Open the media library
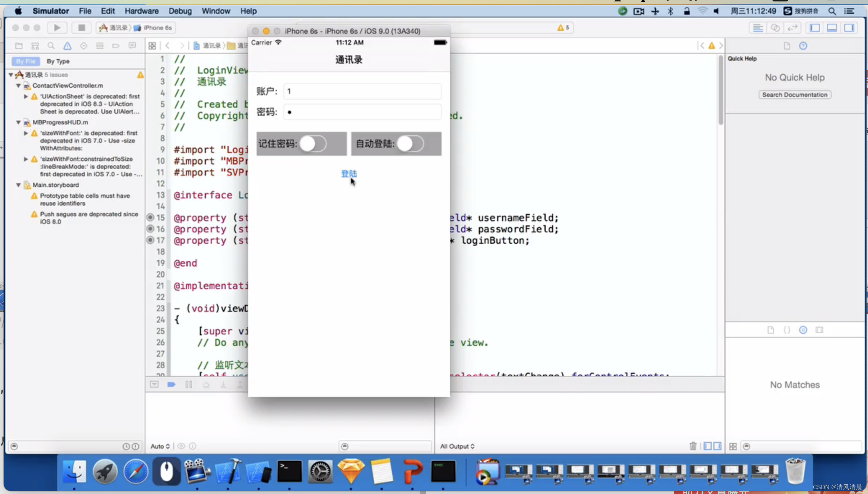Screen dimensions: 868x494 pos(819,330)
